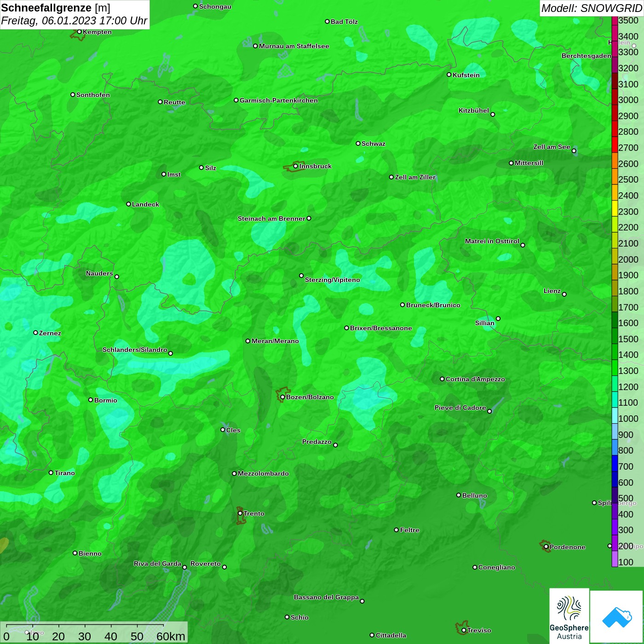Click the Brixen/Bressanone label
The image size is (644, 644).
381,328
